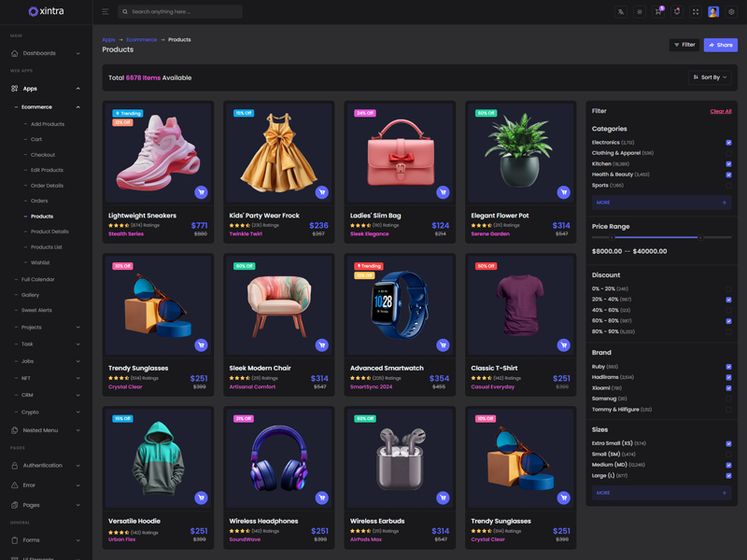This screenshot has height=560, width=747.
Task: Expand MORE under Categories filter
Action: pos(661,202)
